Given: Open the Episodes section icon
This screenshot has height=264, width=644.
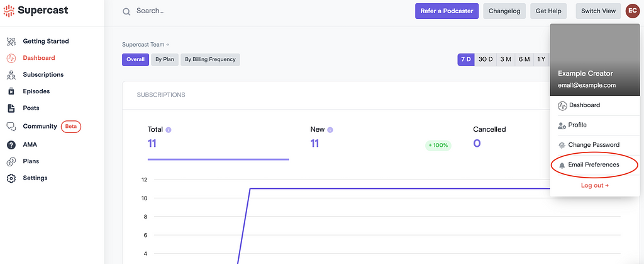Looking at the screenshot, I should (11, 91).
